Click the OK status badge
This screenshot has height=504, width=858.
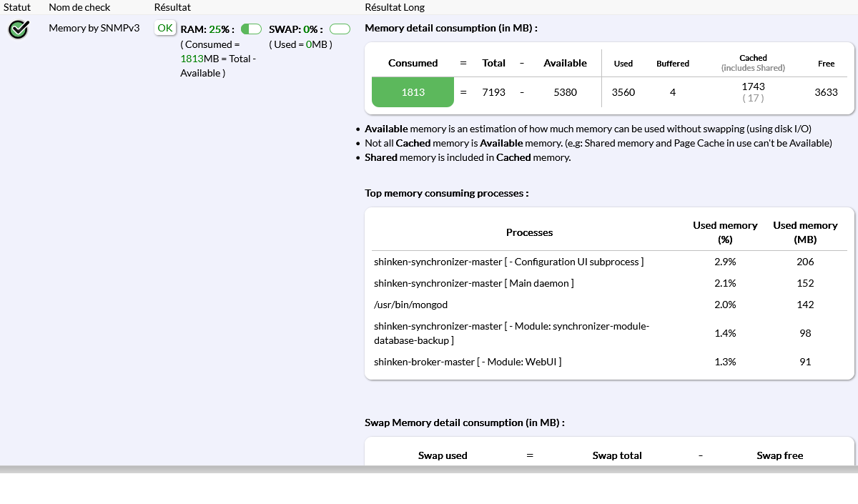tap(165, 28)
